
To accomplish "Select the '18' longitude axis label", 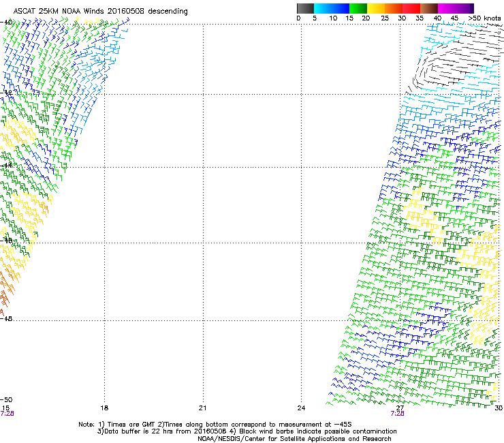I will pos(104,408).
